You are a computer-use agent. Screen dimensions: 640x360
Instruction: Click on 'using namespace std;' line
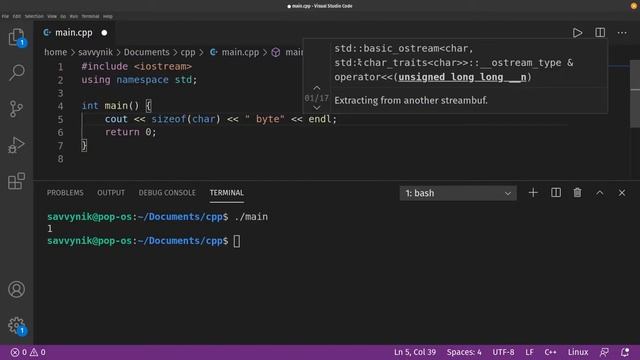click(x=139, y=80)
